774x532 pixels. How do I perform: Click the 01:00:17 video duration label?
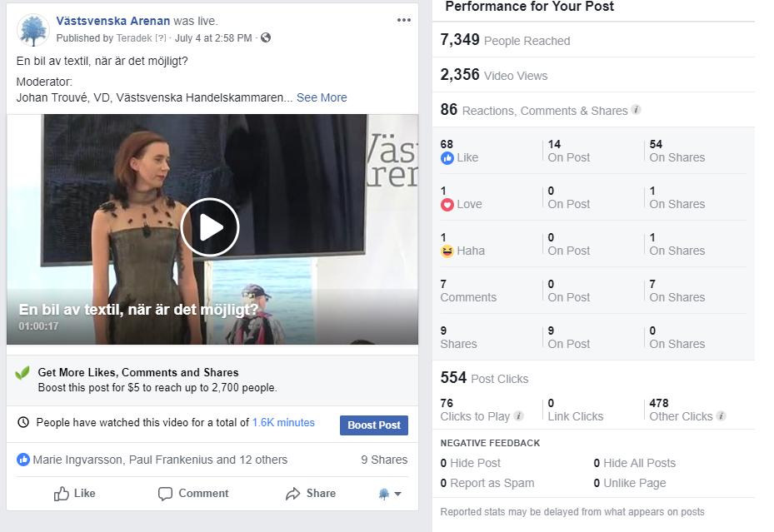pyautogui.click(x=38, y=326)
